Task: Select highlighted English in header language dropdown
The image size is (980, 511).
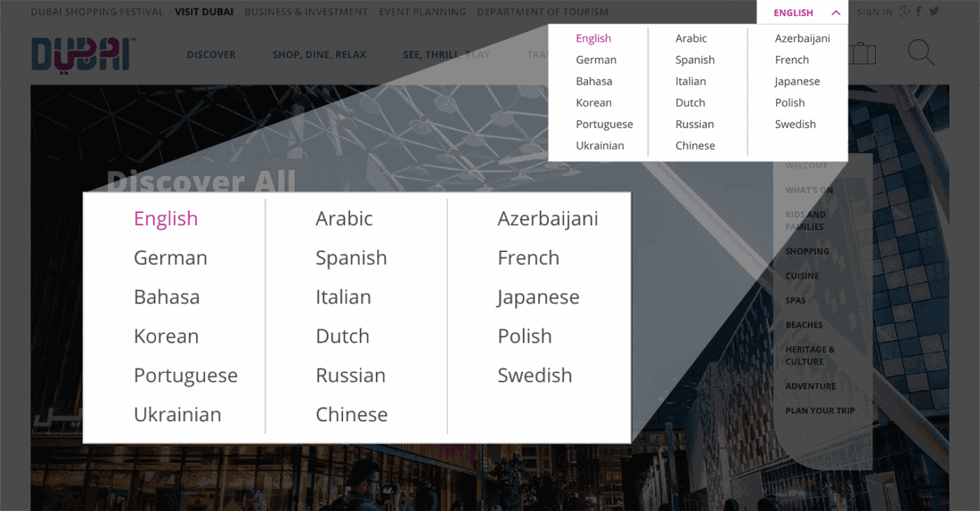Action: tap(593, 38)
